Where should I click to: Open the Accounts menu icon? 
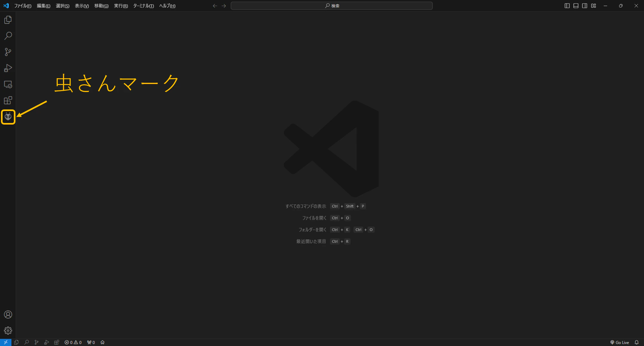pos(8,314)
